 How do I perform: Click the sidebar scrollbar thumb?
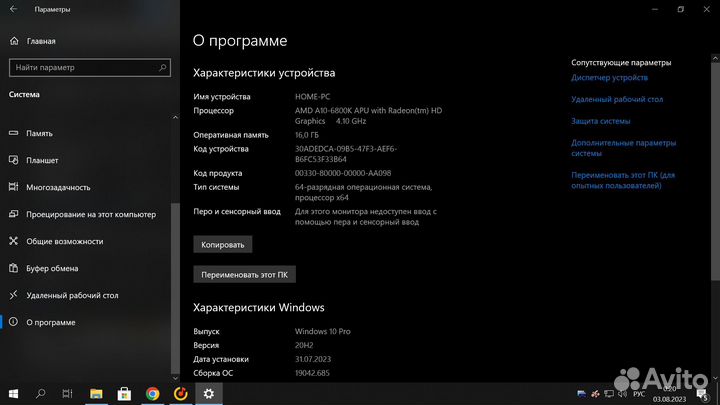click(175, 288)
